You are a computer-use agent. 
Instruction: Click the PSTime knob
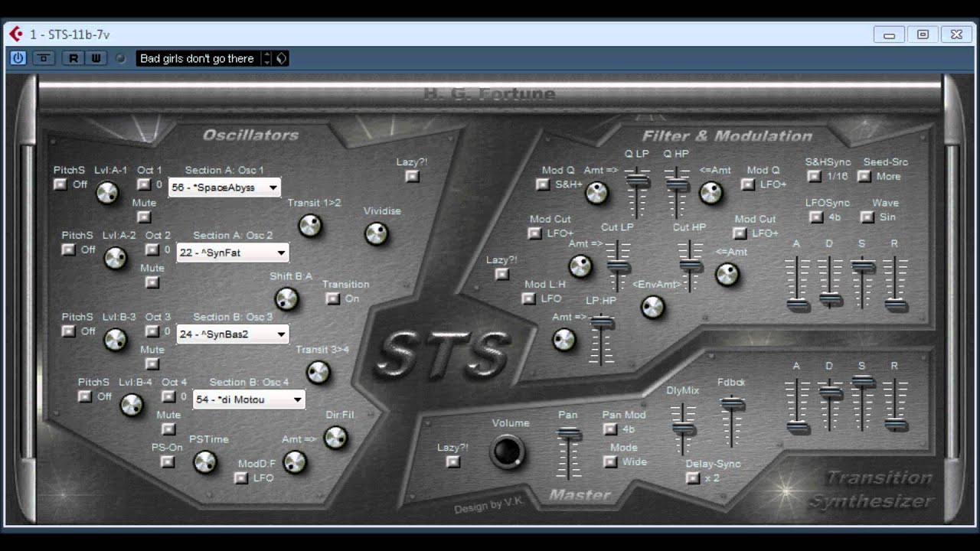click(204, 461)
